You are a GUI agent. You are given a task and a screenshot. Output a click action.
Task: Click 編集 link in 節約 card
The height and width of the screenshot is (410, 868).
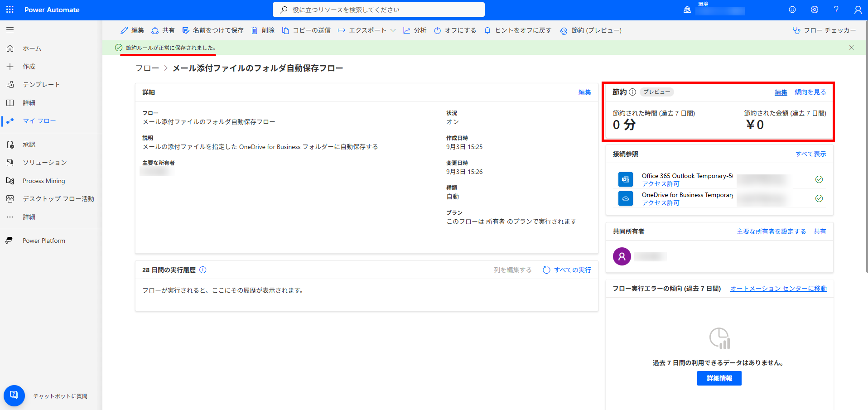point(781,92)
